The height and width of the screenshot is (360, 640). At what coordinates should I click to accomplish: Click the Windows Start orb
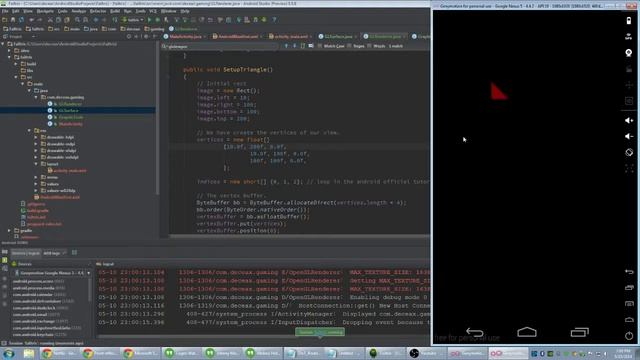[x=9, y=353]
